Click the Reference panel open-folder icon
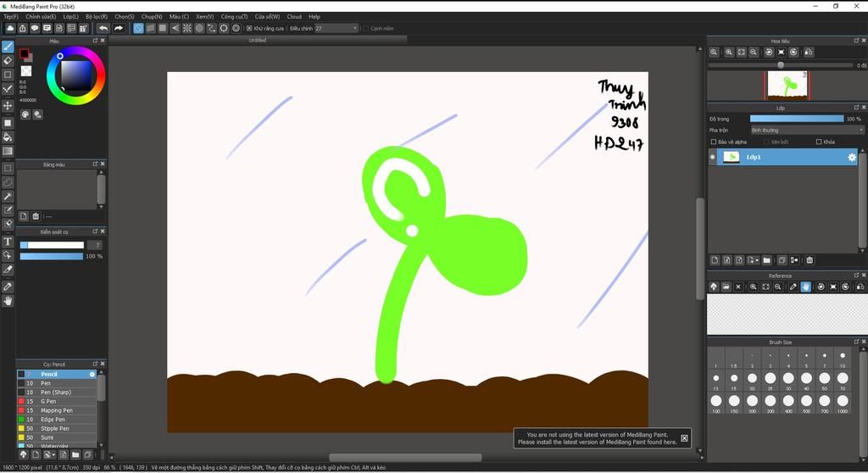This screenshot has width=868, height=473. click(726, 287)
